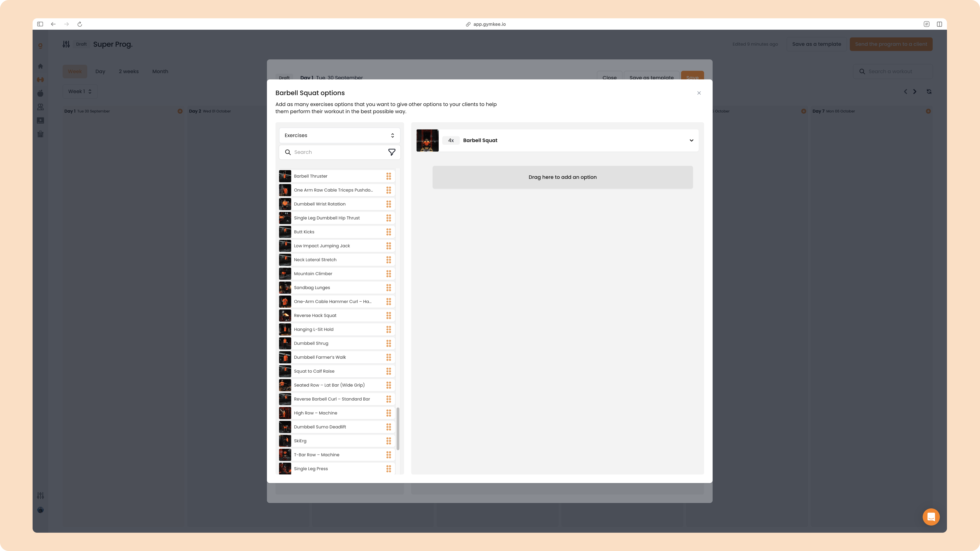
Task: Click the drag handle for SkiErg
Action: point(388,441)
